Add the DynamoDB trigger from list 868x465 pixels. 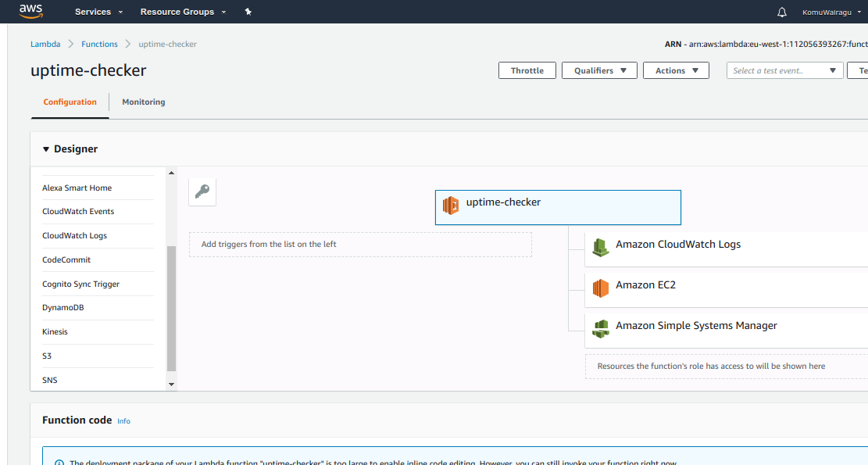[x=63, y=307]
